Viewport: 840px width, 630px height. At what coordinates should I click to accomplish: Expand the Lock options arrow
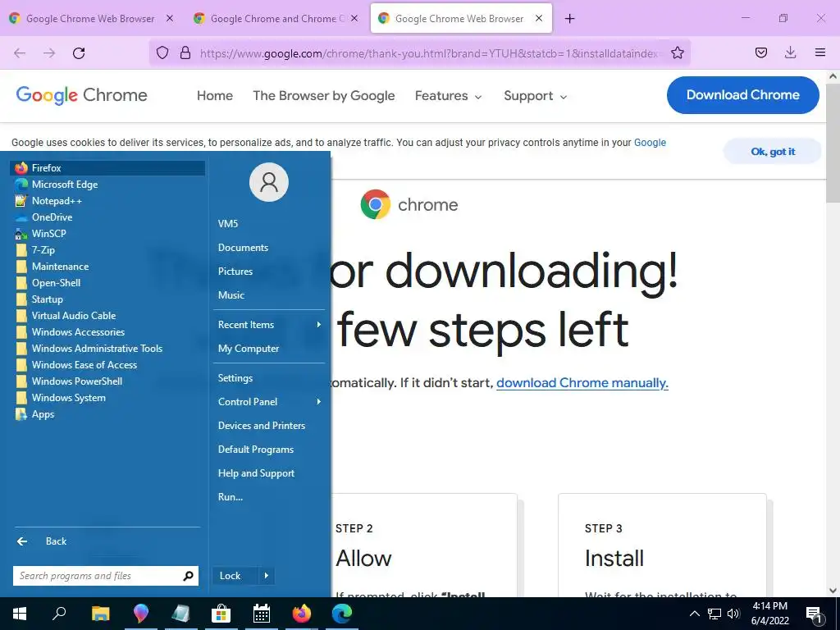coord(267,576)
